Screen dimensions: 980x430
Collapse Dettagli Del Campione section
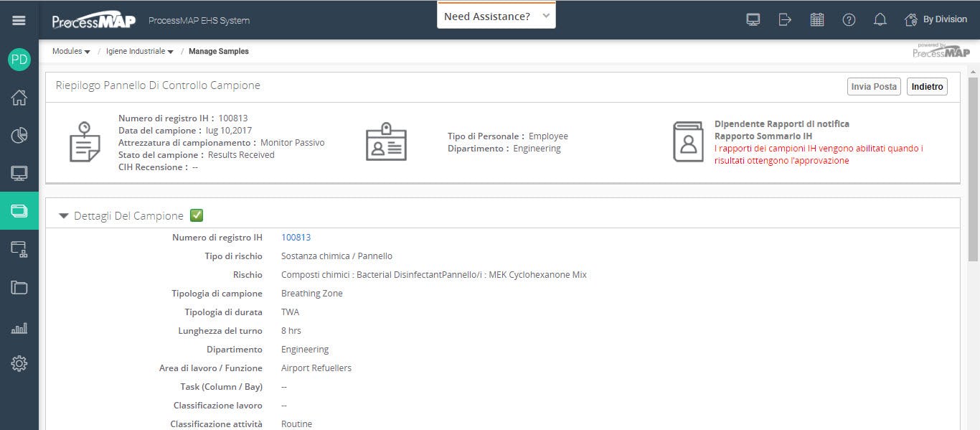pos(64,215)
